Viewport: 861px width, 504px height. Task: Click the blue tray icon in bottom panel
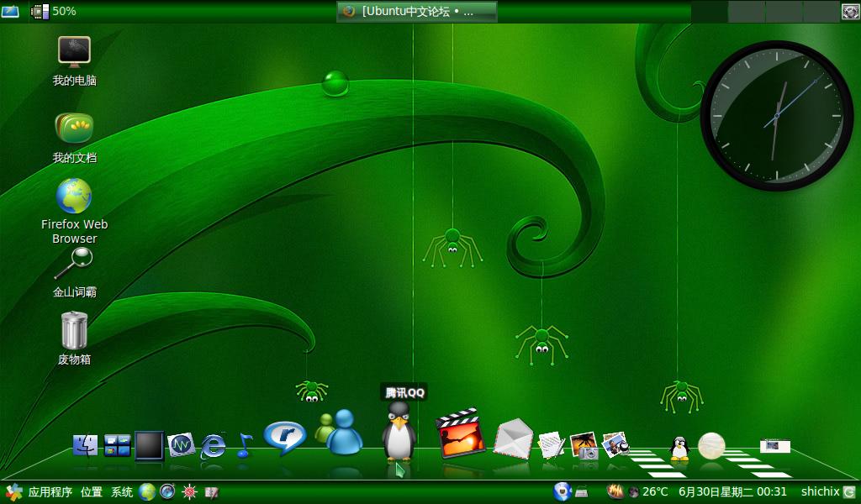[562, 491]
